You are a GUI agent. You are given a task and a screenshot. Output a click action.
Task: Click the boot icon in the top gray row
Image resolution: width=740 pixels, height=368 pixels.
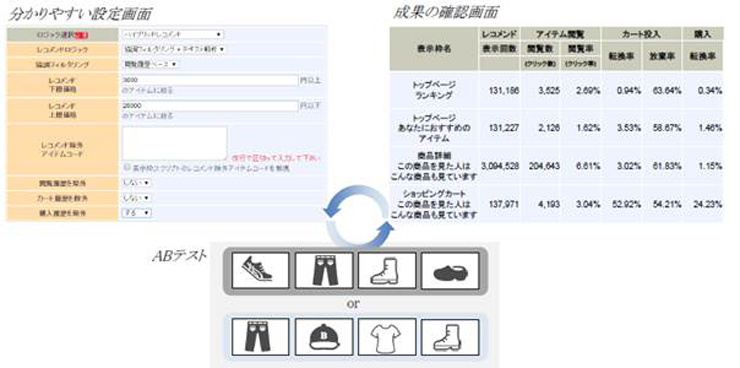pos(387,270)
